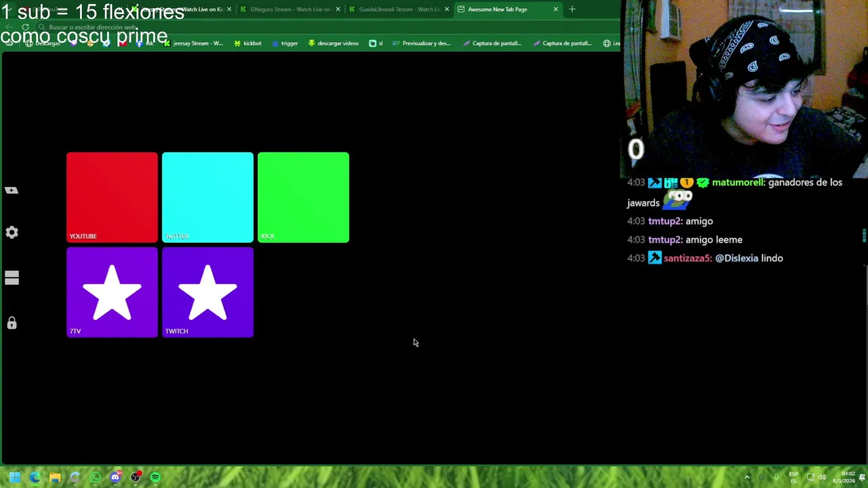Open the first Captura de pantall... bookmark
868x488 pixels.
click(492, 43)
